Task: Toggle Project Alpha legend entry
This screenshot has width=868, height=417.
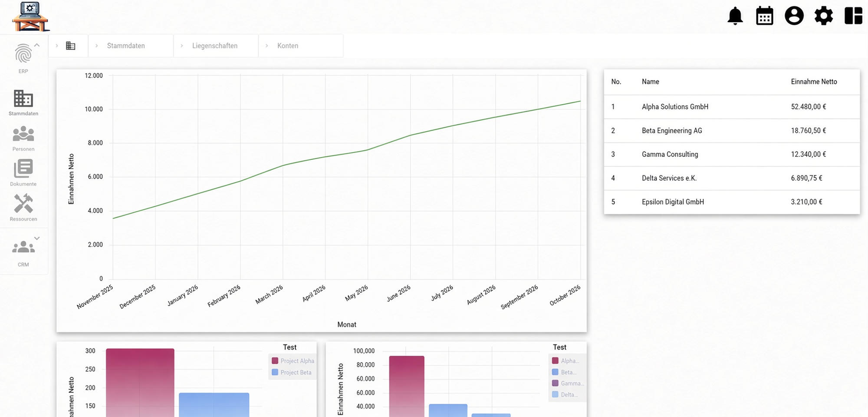Action: (293, 361)
